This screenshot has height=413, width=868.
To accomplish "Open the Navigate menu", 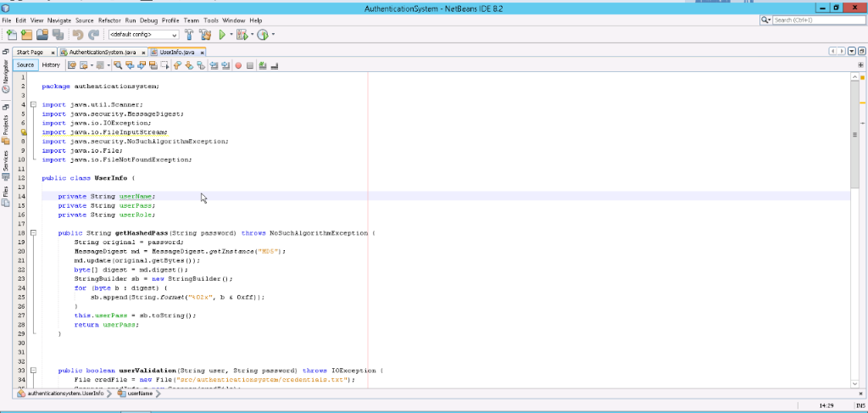I will coord(59,20).
